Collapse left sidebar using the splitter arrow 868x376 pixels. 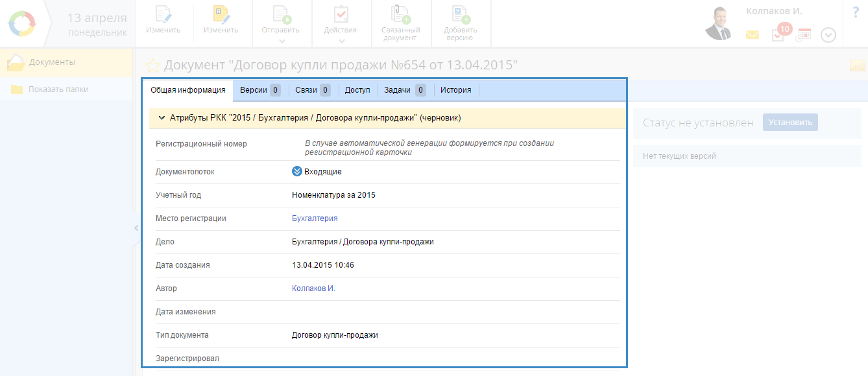[x=136, y=228]
